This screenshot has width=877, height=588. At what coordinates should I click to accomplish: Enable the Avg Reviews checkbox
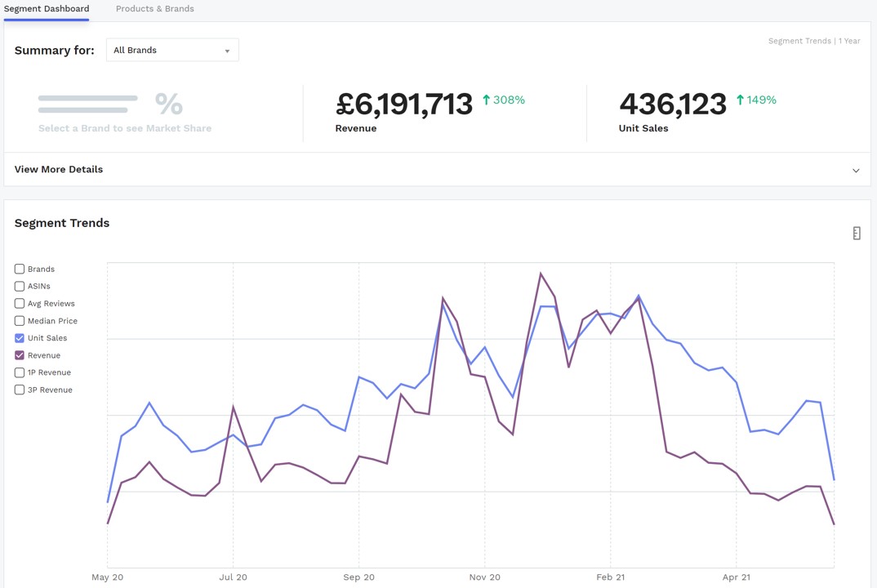[20, 304]
